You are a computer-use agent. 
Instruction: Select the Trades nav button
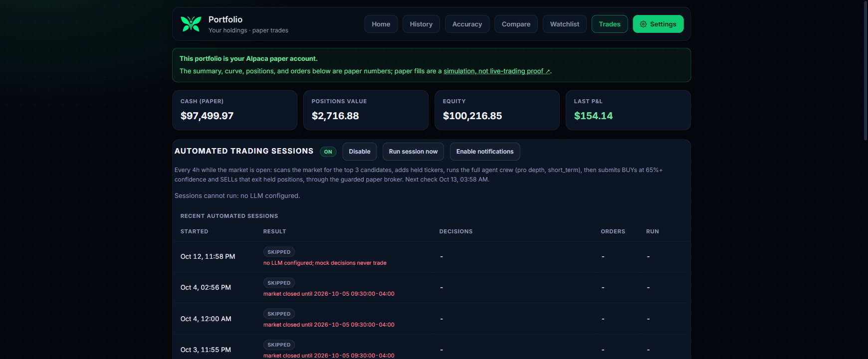click(x=610, y=24)
